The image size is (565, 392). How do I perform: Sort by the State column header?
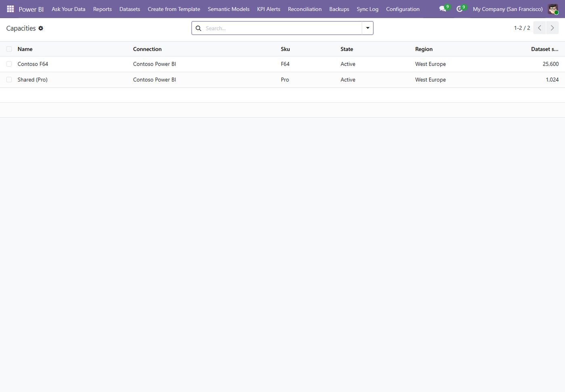tap(347, 49)
